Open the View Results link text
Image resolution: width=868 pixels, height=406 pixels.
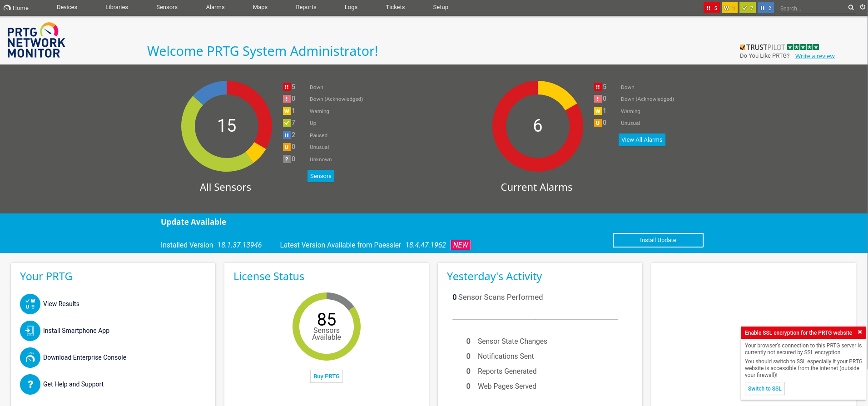pos(61,304)
